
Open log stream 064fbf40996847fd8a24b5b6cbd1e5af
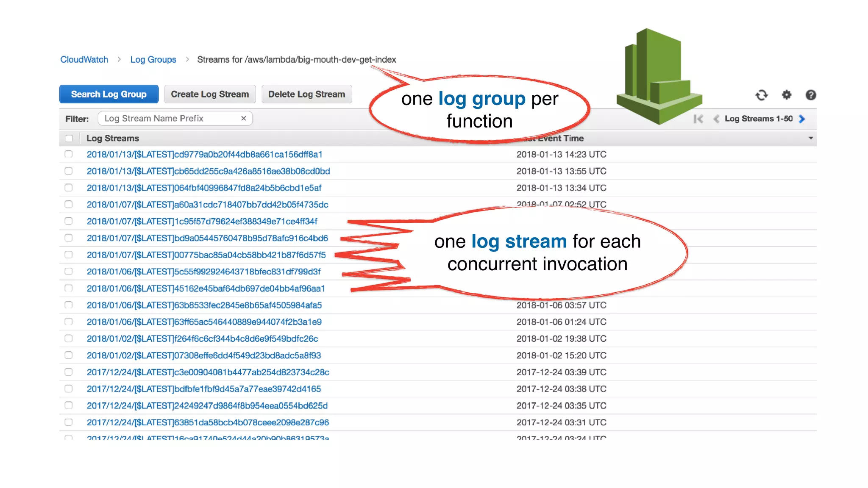(204, 188)
